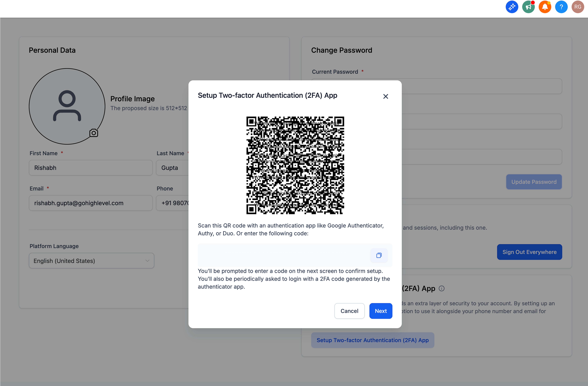Image resolution: width=588 pixels, height=386 pixels.
Task: Click the Update Password button
Action: point(534,182)
